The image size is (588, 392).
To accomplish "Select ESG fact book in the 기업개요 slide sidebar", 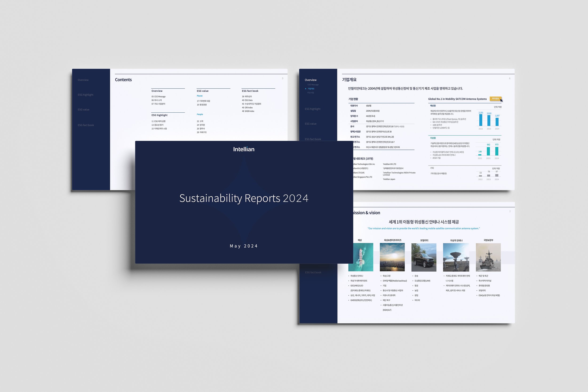I will pos(313,139).
